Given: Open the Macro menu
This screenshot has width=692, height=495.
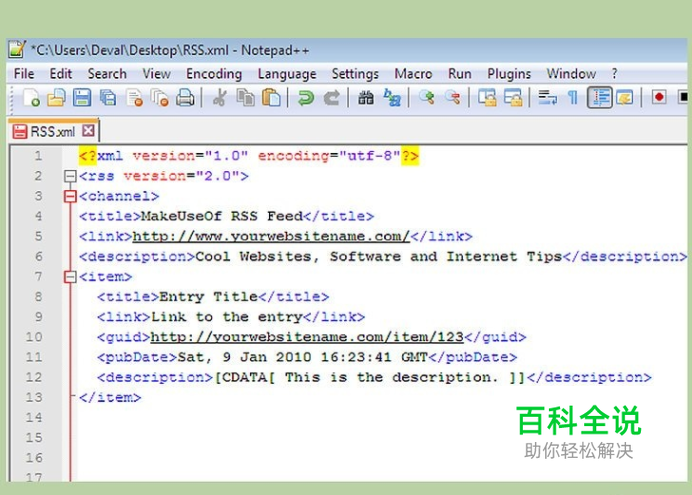Looking at the screenshot, I should [x=413, y=74].
